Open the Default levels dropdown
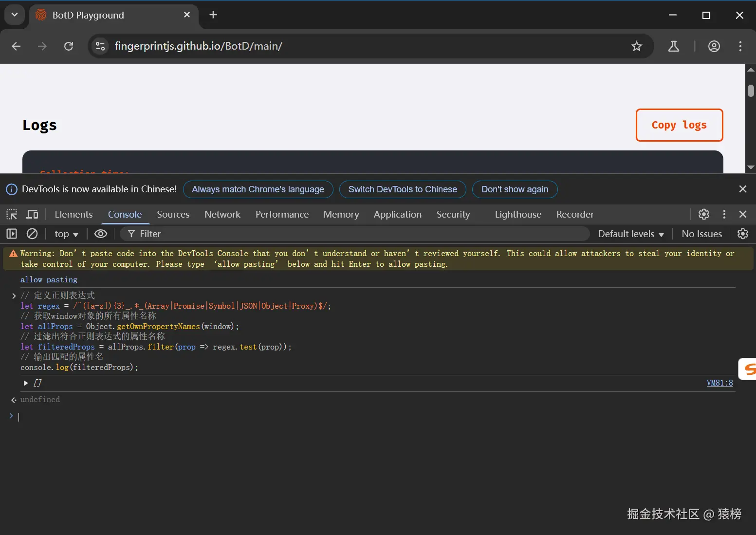This screenshot has height=535, width=756. click(631, 234)
